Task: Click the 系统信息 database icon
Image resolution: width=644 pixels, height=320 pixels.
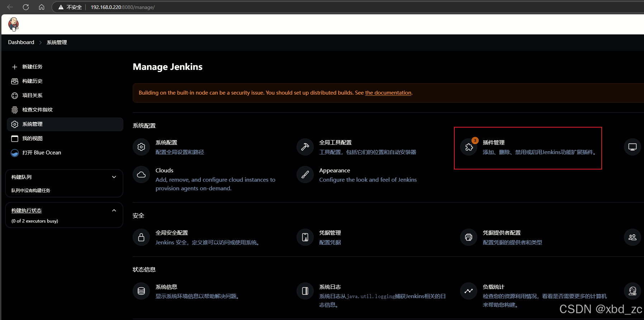Action: coord(141,291)
